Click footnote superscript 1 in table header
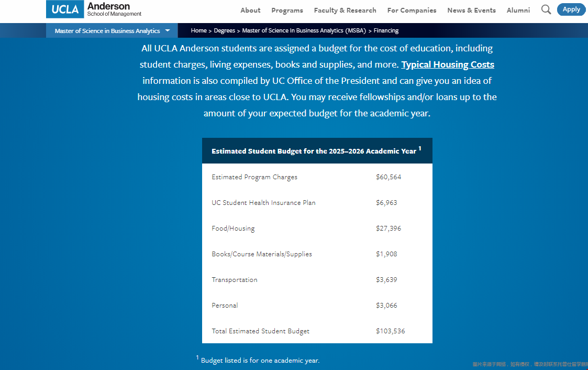This screenshot has width=588, height=370. point(420,149)
